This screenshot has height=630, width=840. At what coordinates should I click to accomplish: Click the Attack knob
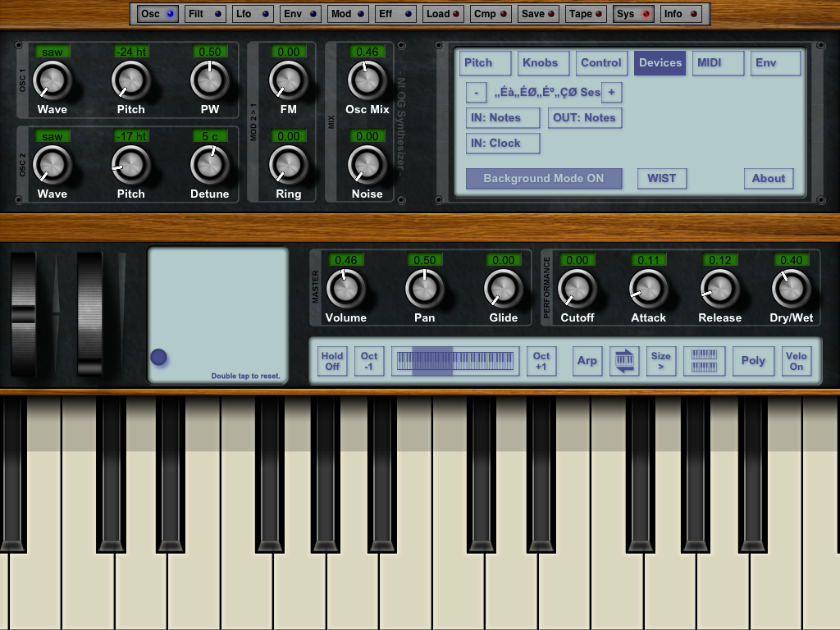point(648,288)
